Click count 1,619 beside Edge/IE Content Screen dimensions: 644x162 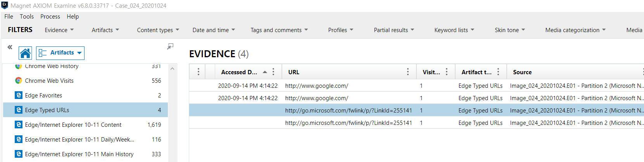pos(154,124)
